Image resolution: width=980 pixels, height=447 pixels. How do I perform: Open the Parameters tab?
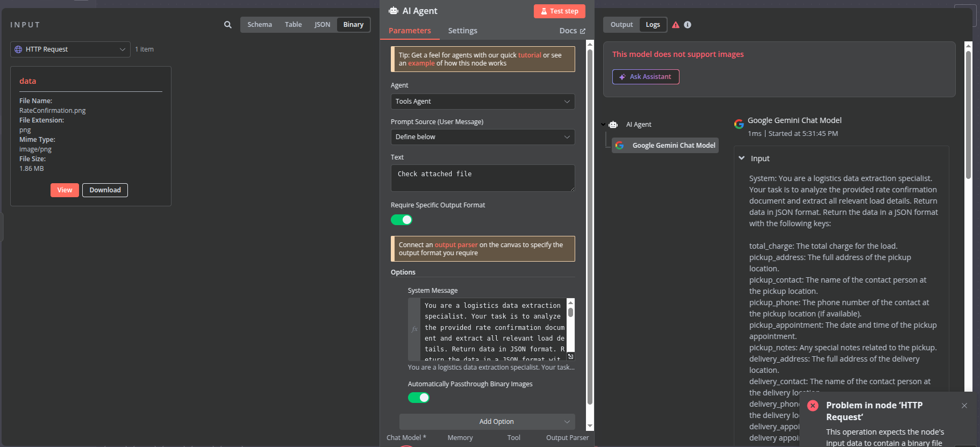(x=410, y=31)
